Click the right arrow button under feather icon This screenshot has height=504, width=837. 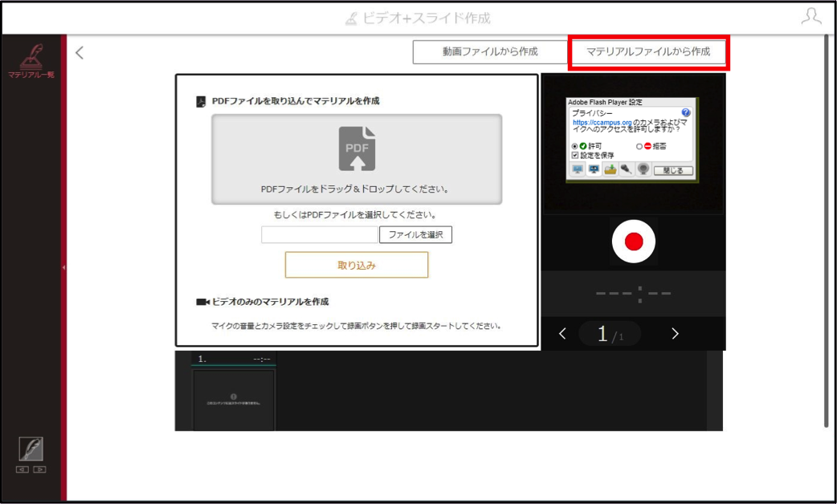click(39, 469)
